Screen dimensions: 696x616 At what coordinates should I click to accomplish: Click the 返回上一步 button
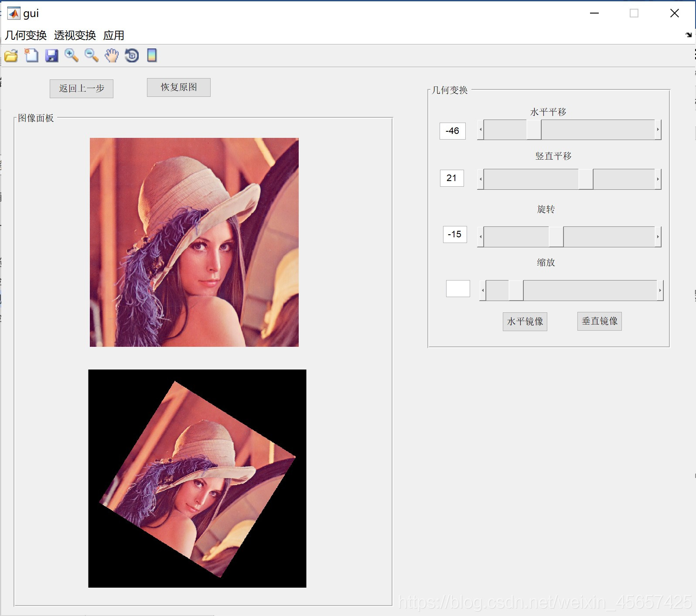click(x=82, y=89)
